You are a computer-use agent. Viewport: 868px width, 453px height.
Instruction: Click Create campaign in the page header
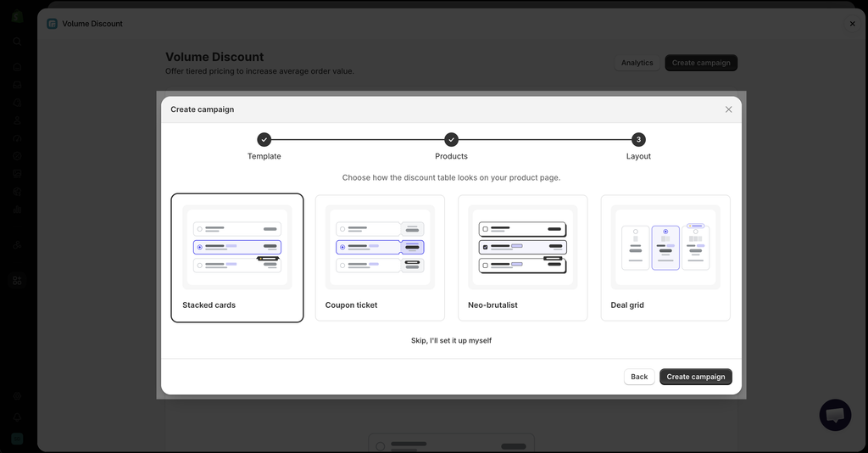tap(701, 63)
